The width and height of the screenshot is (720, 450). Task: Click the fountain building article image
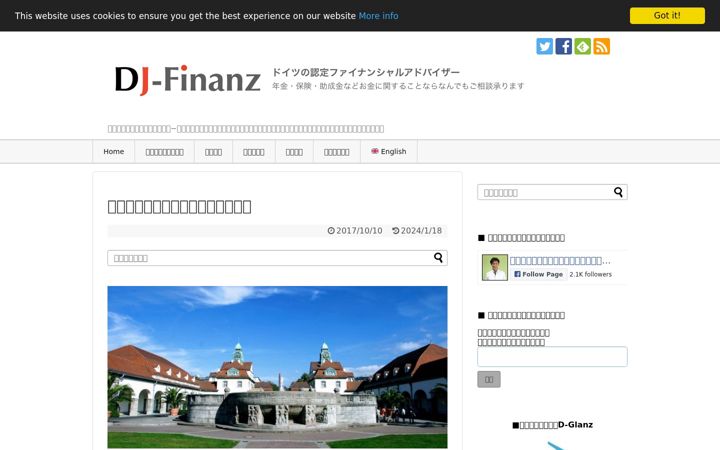coord(277,367)
